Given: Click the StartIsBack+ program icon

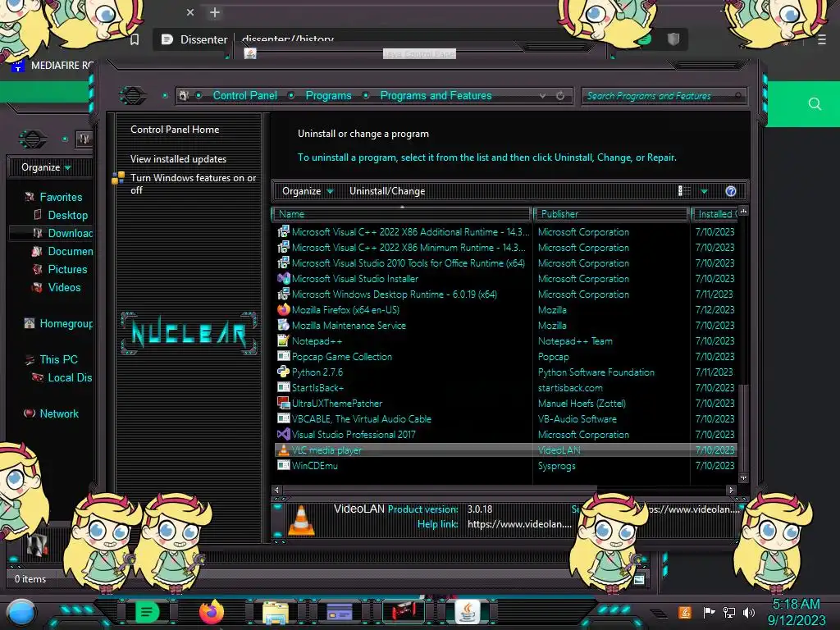Looking at the screenshot, I should (x=283, y=387).
